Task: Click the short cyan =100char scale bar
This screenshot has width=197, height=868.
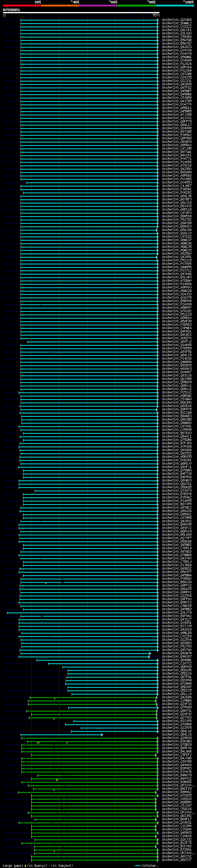Action: [137, 865]
